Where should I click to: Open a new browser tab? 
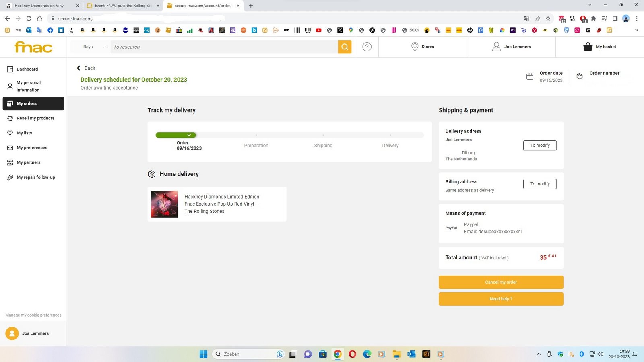coord(251,6)
